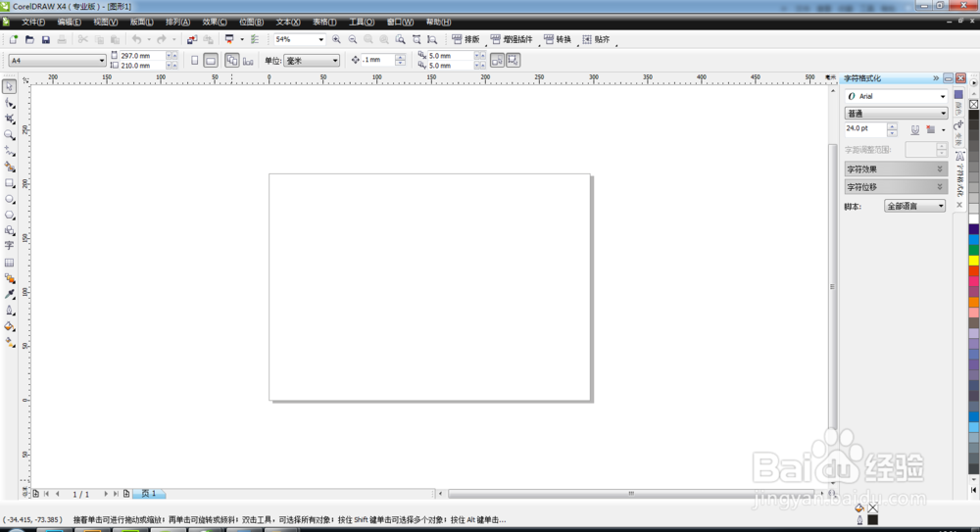
Task: Click the Zoom Out magnifier icon
Action: click(353, 39)
